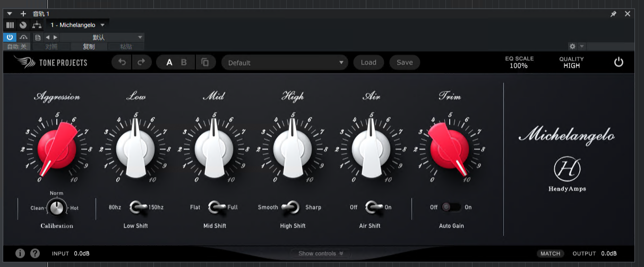Viewport: 644px width, 267px height.
Task: Undo last change in Michelangelo
Action: click(122, 62)
